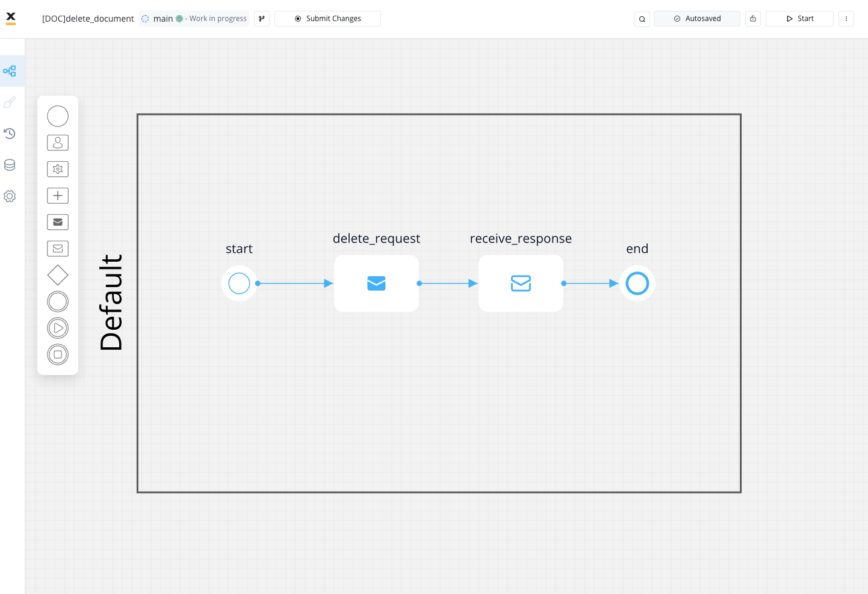The image size is (868, 594).
Task: Select the start event node on canvas
Action: [x=239, y=283]
